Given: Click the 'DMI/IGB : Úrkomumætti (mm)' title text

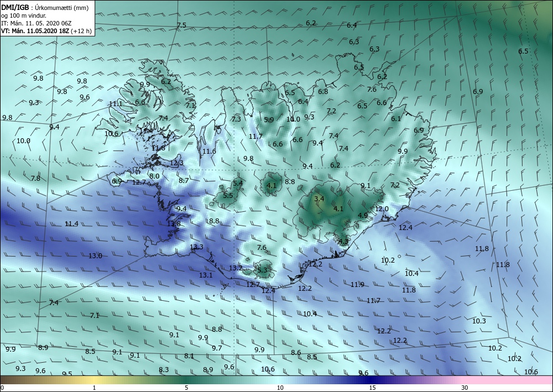Looking at the screenshot, I should coord(44,8).
